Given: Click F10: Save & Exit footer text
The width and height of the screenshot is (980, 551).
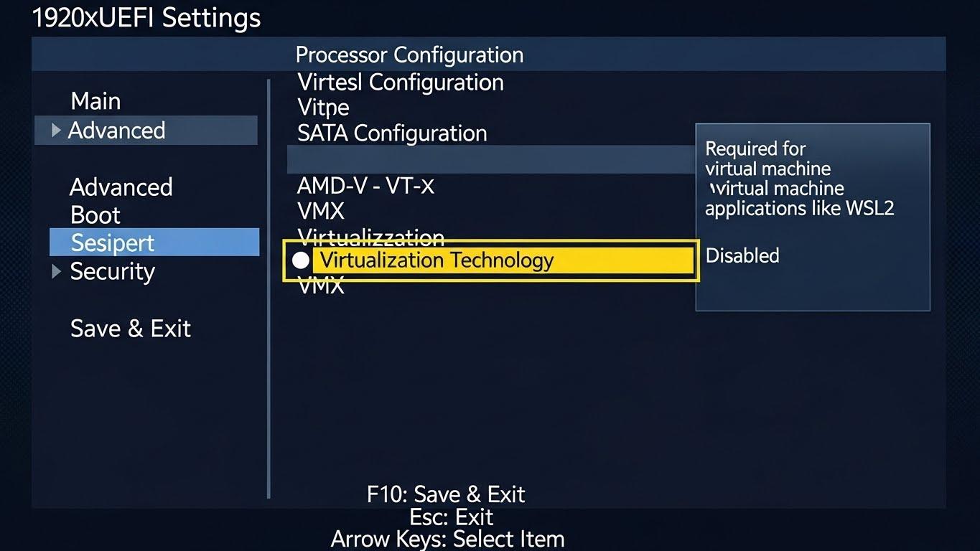Looking at the screenshot, I should [x=445, y=494].
